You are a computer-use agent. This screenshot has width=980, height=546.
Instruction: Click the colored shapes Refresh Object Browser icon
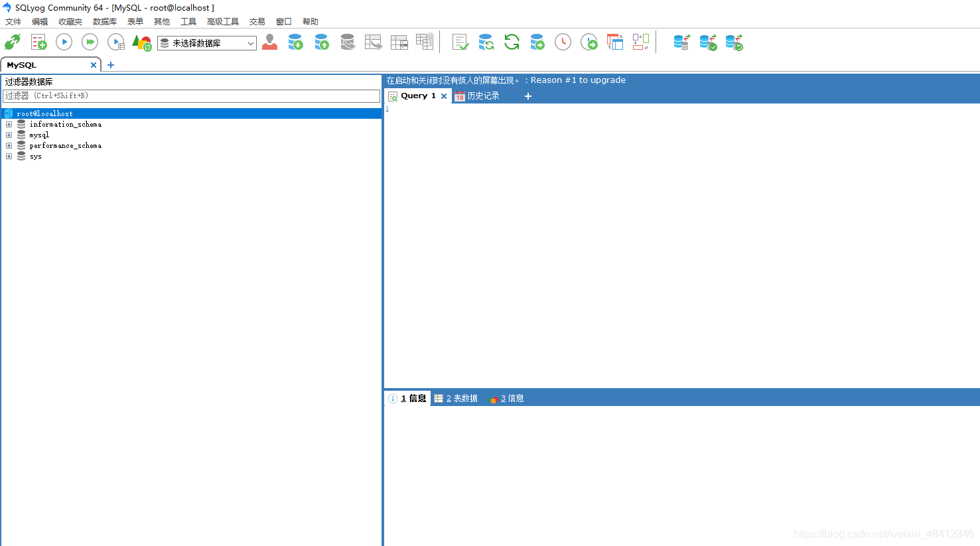[142, 42]
